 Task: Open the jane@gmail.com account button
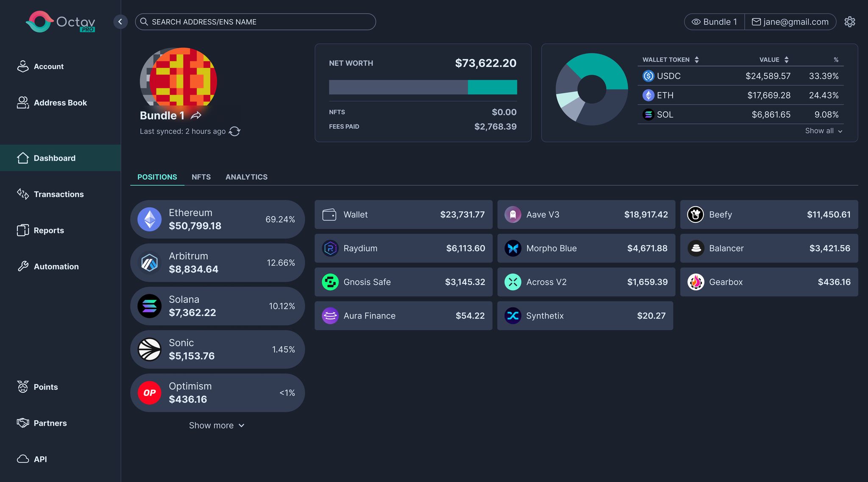coord(790,22)
